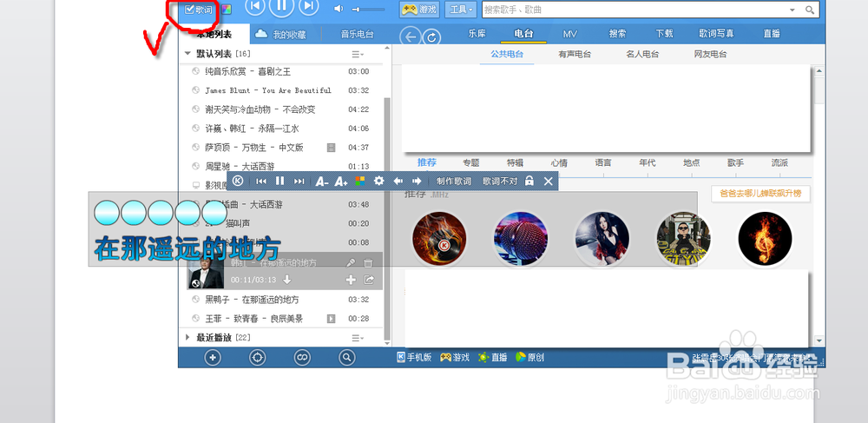Delete playing song with trash icon

tap(368, 263)
